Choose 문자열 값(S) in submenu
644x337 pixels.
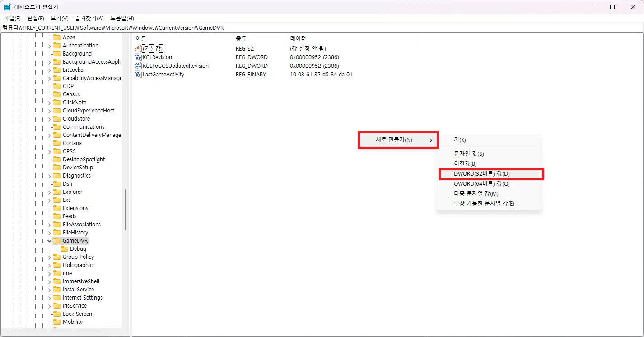(489, 154)
